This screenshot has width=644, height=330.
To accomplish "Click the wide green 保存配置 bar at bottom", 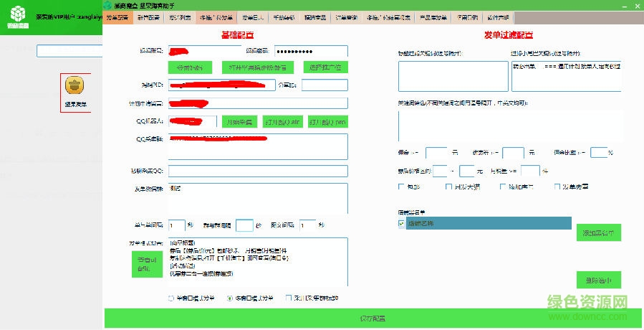I will (x=374, y=319).
